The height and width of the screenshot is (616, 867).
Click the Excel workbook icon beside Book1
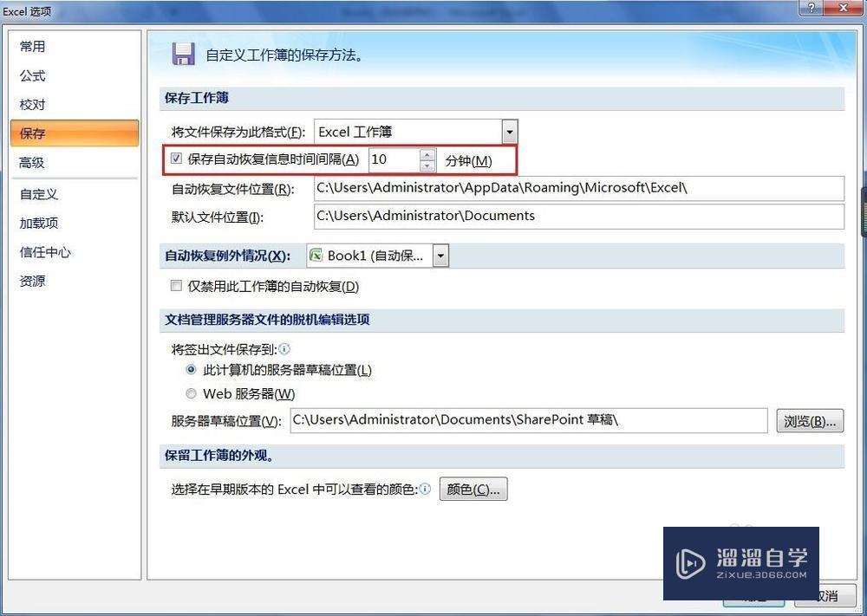[316, 255]
